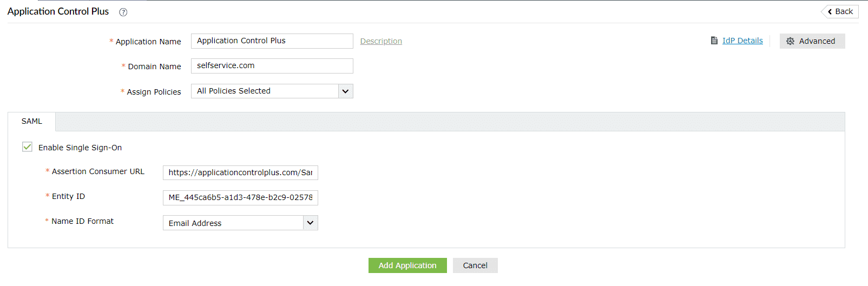Focus the Application Name field
The height and width of the screenshot is (286, 868).
click(272, 41)
